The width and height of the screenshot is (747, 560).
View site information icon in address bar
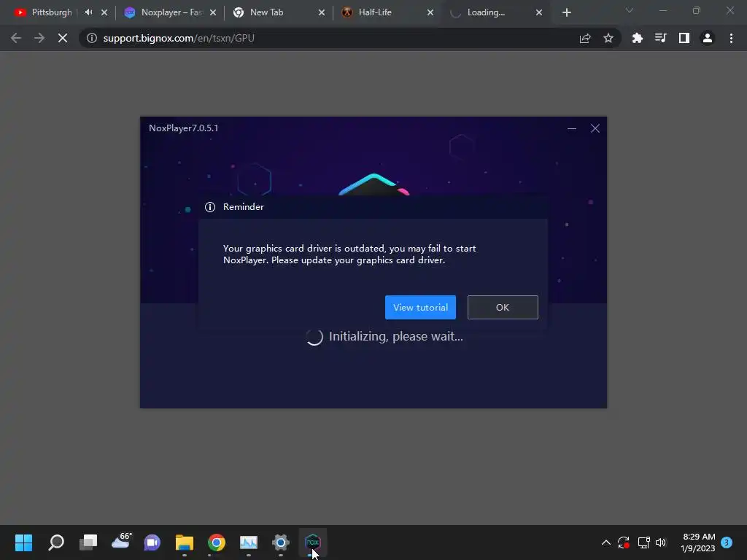pos(92,38)
